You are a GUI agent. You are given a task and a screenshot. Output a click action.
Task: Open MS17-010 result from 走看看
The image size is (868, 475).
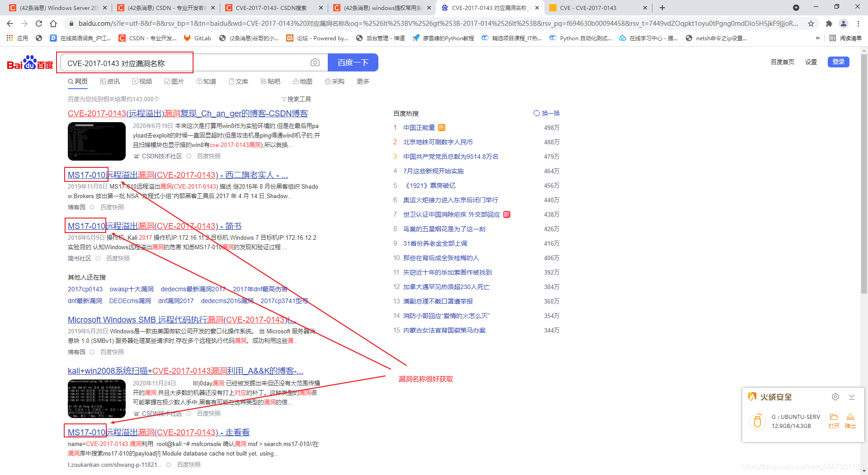pos(159,432)
